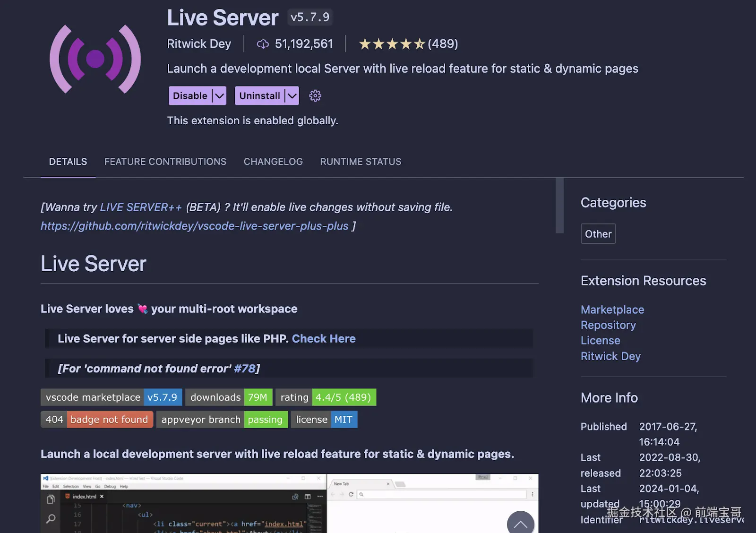The image size is (756, 533).
Task: Uninstall the Live Server extension
Action: (x=260, y=96)
